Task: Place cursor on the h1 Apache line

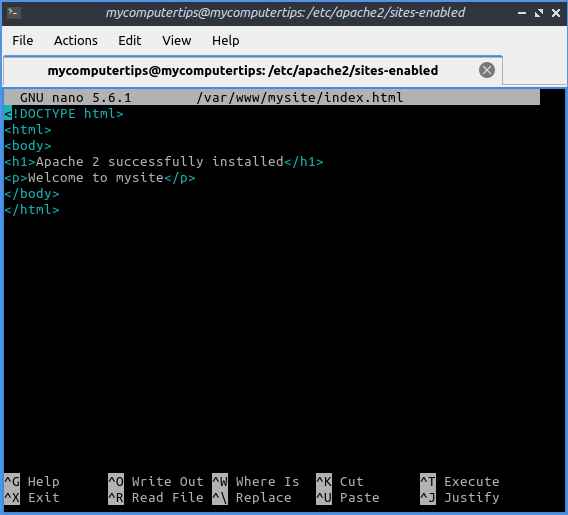Action: [164, 162]
